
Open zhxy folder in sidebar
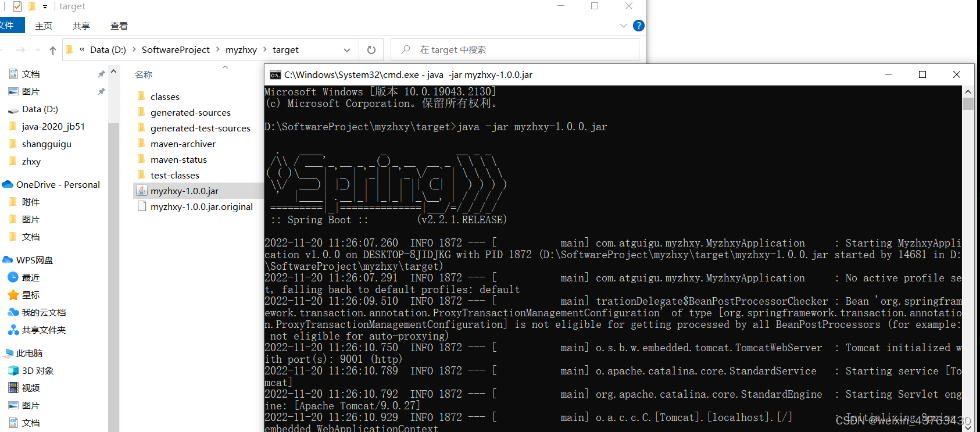31,161
